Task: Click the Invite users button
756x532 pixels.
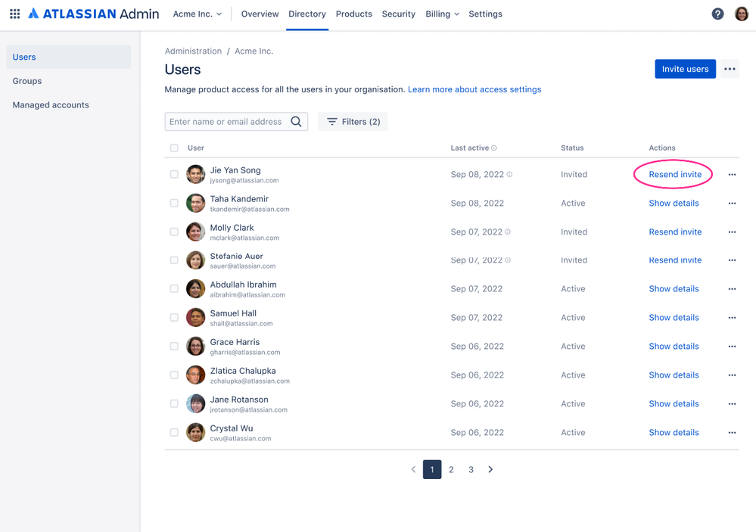Action: tap(684, 68)
